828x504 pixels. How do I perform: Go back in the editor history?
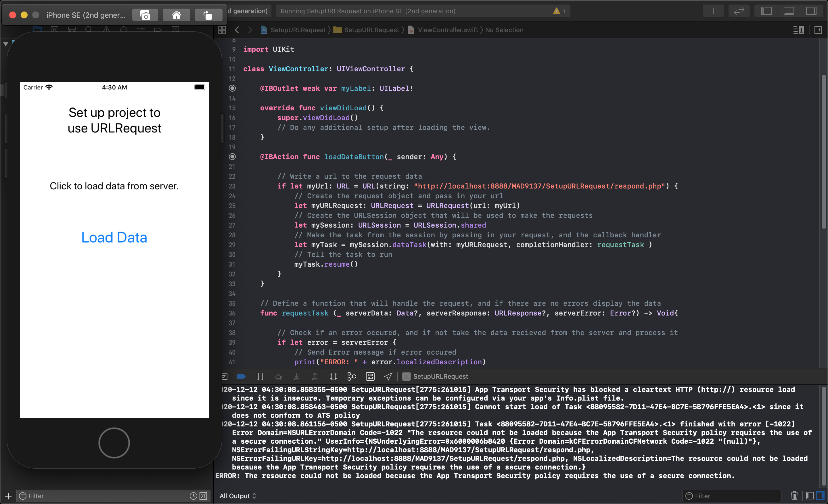point(237,30)
